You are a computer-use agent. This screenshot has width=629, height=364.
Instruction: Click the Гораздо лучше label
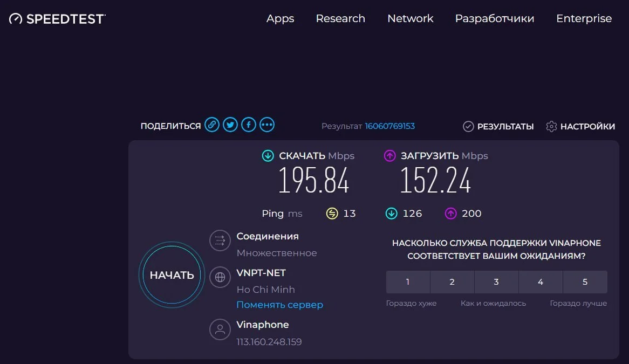pyautogui.click(x=578, y=303)
